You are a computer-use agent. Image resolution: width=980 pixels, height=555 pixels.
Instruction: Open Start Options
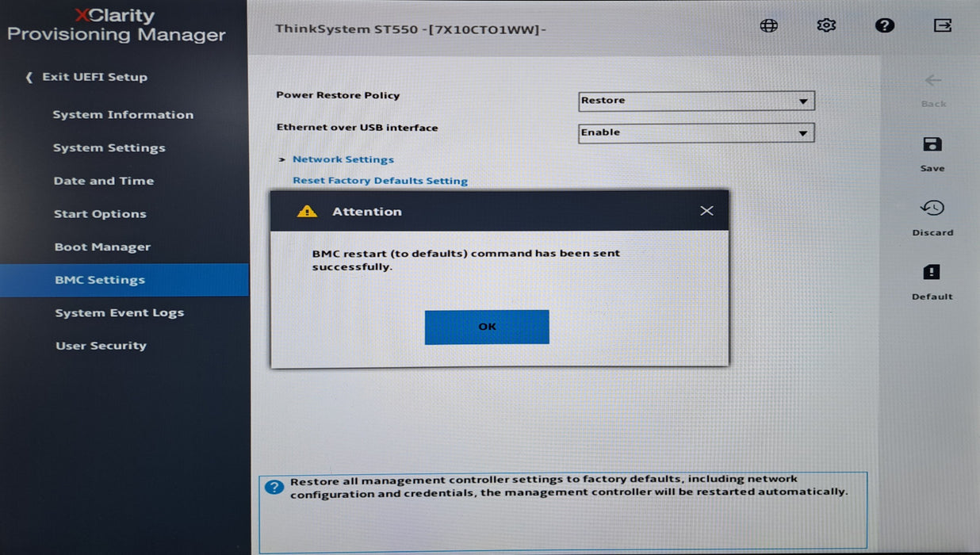point(100,214)
